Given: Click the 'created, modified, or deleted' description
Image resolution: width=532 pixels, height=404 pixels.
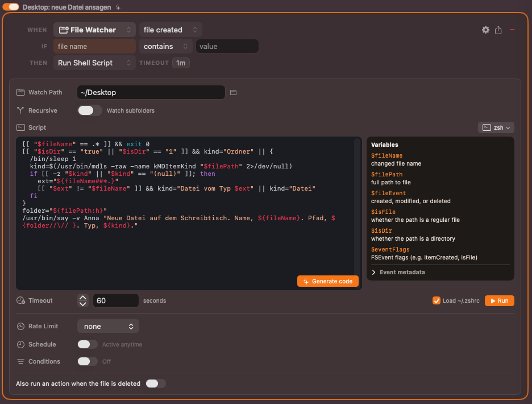Looking at the screenshot, I should point(410,201).
